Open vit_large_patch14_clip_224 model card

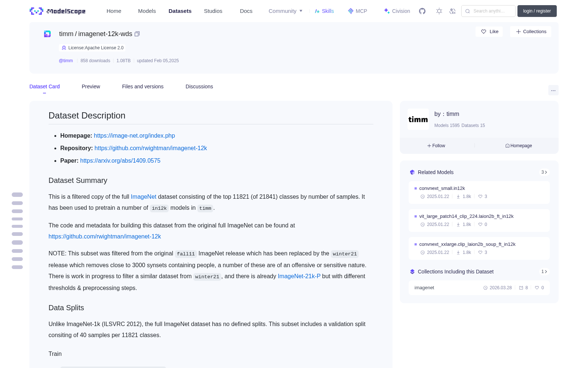[x=479, y=220]
